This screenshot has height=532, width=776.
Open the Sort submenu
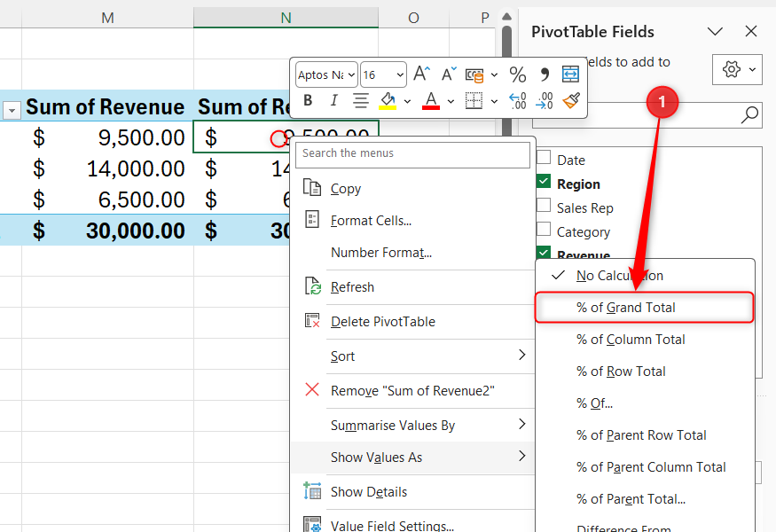pyautogui.click(x=412, y=356)
